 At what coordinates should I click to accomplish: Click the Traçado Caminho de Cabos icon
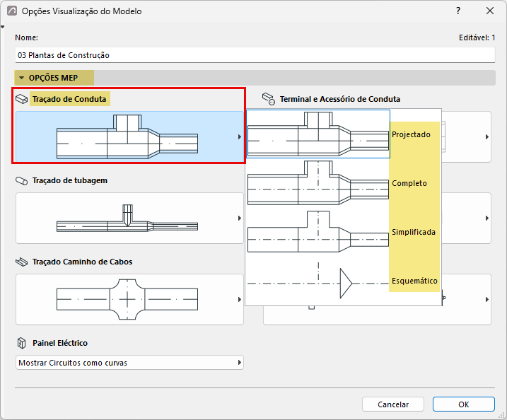(x=22, y=262)
